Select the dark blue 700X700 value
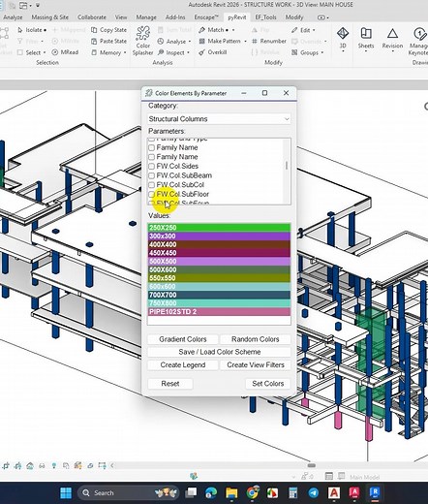 tap(219, 295)
